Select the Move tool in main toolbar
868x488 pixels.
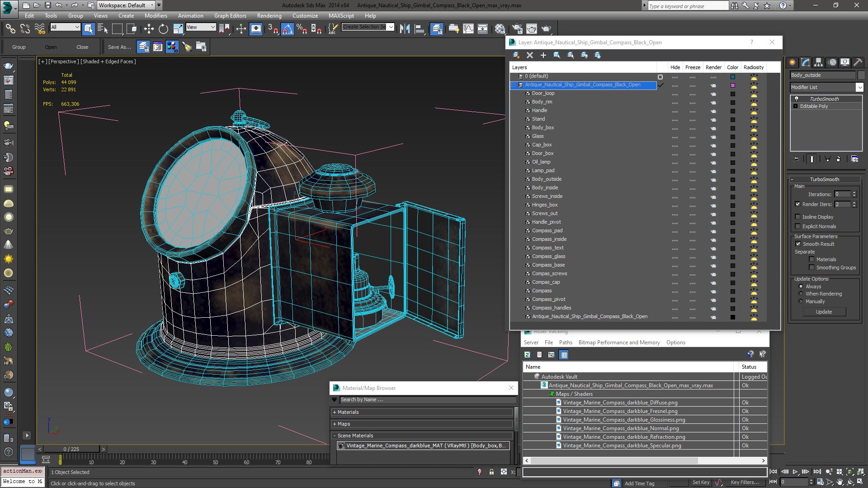tap(149, 29)
